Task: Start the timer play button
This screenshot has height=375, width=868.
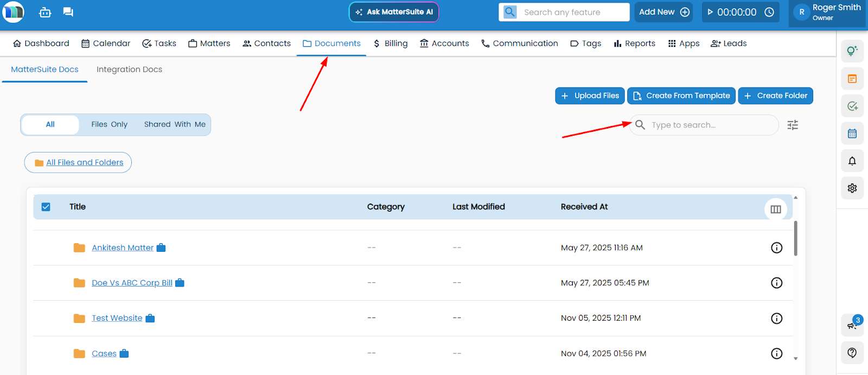Action: [710, 12]
